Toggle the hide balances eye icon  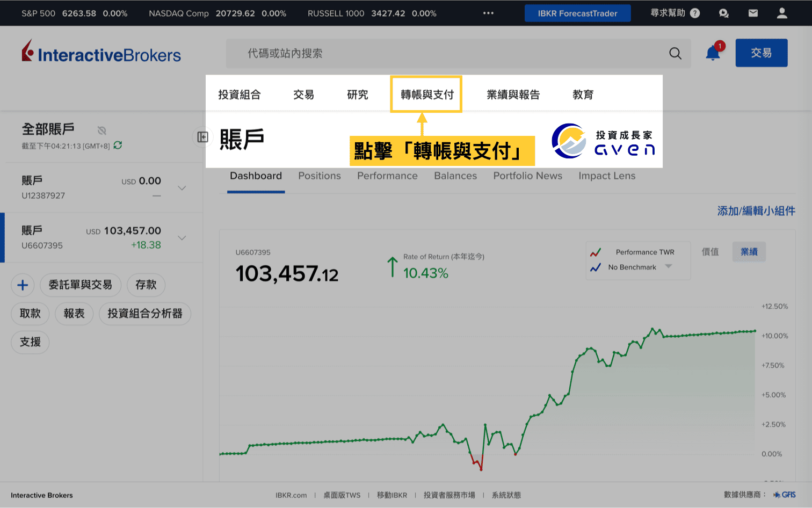pyautogui.click(x=102, y=130)
